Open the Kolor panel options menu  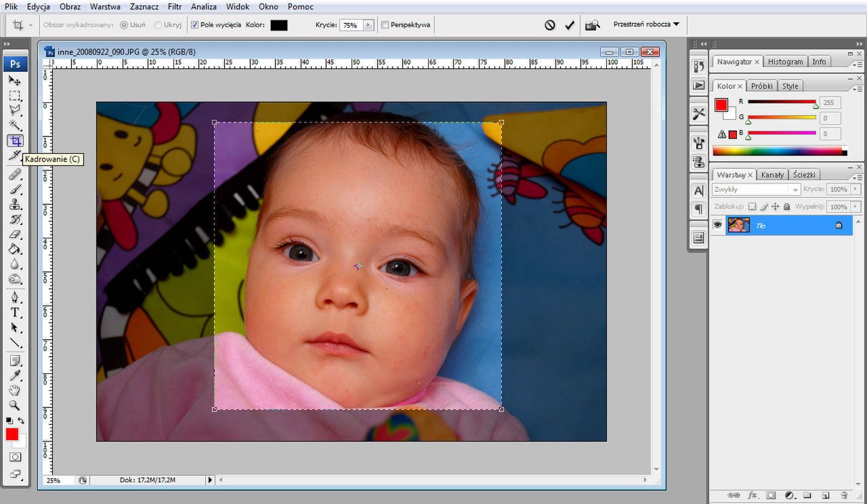pyautogui.click(x=858, y=89)
